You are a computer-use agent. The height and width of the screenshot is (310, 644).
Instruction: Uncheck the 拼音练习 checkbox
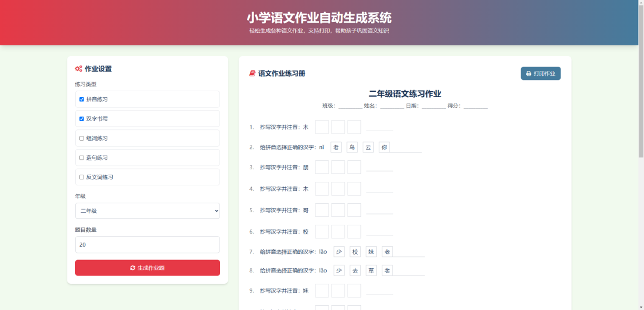tap(82, 100)
